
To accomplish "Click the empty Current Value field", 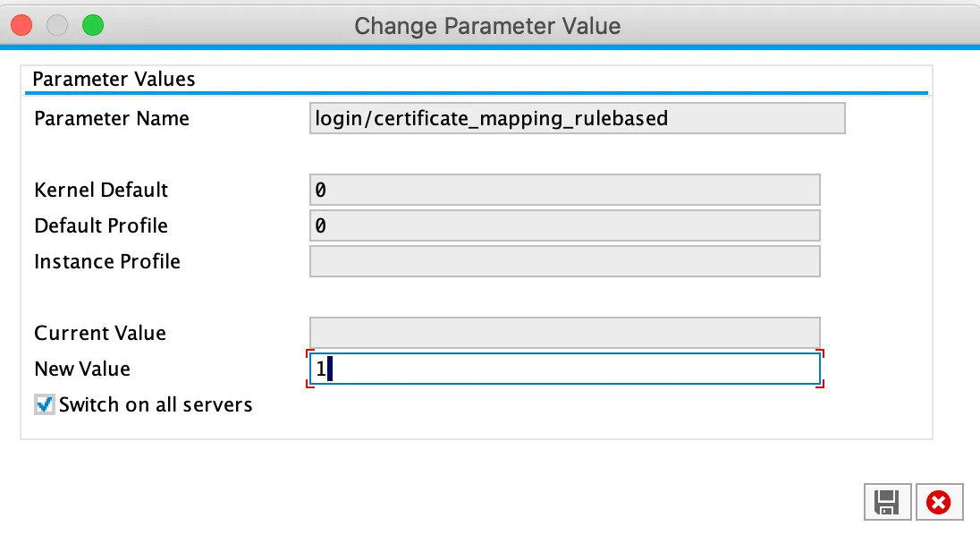I will click(563, 333).
